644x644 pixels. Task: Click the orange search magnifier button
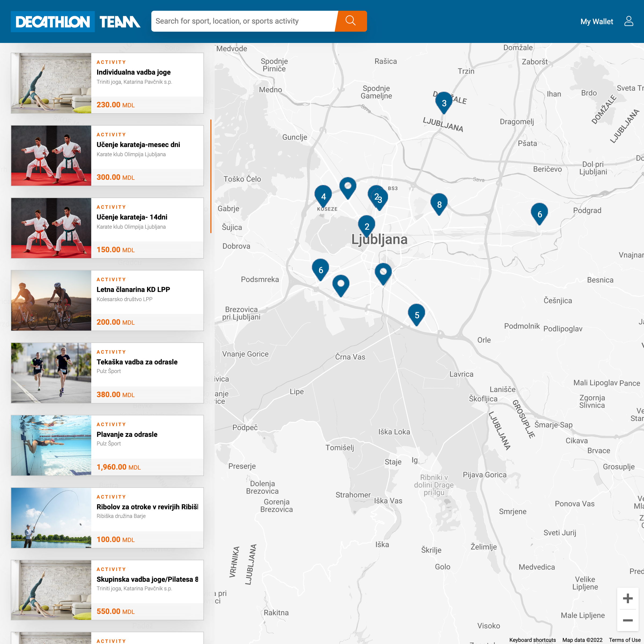click(x=350, y=21)
